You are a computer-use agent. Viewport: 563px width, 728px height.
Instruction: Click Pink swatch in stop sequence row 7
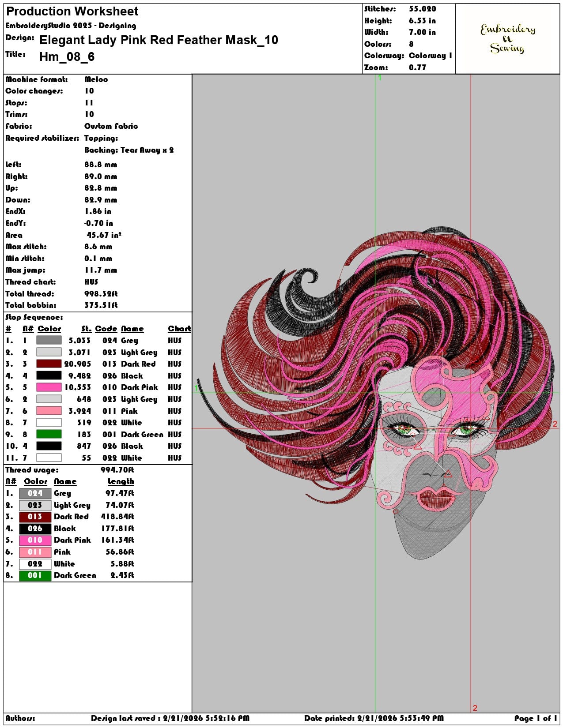pyautogui.click(x=49, y=411)
